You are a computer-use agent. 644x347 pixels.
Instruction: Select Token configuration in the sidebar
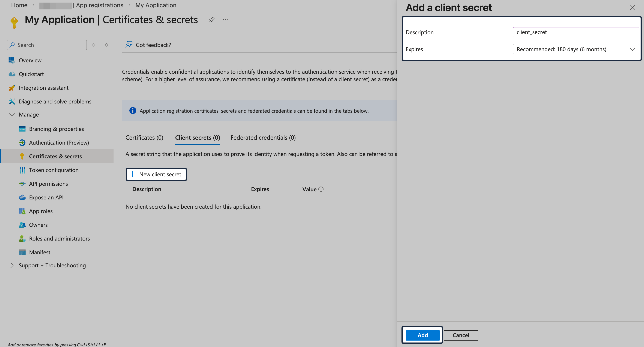pyautogui.click(x=54, y=170)
